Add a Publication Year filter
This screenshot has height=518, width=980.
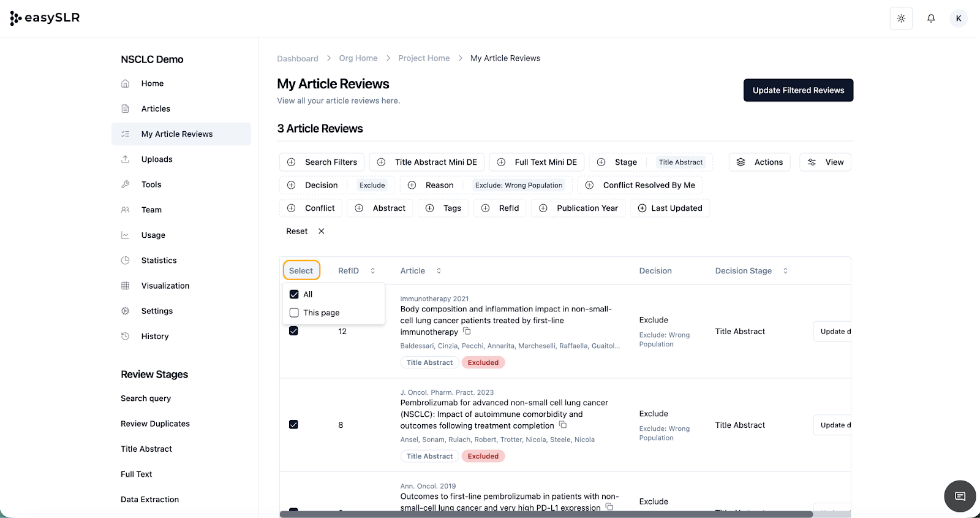coord(578,208)
